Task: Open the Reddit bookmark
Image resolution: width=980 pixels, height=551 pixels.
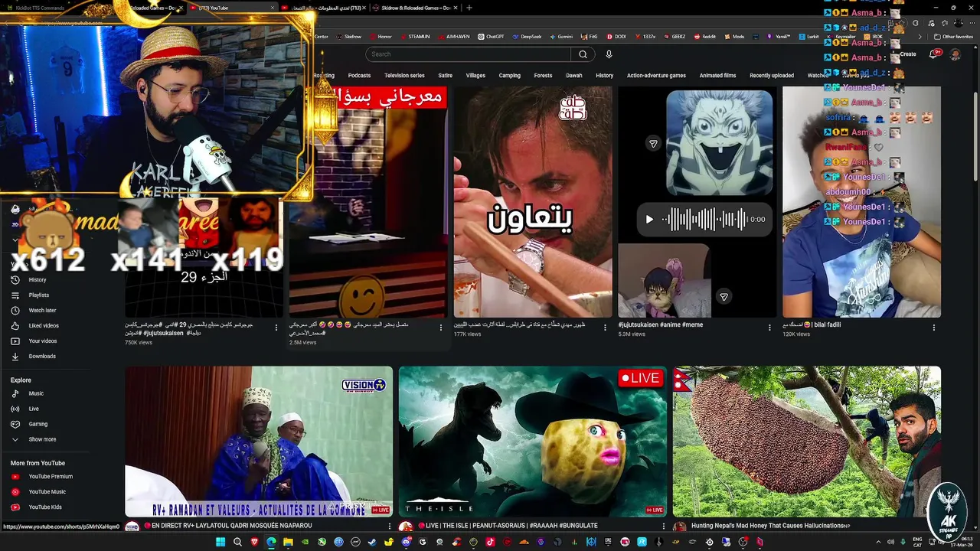Action: coord(704,36)
